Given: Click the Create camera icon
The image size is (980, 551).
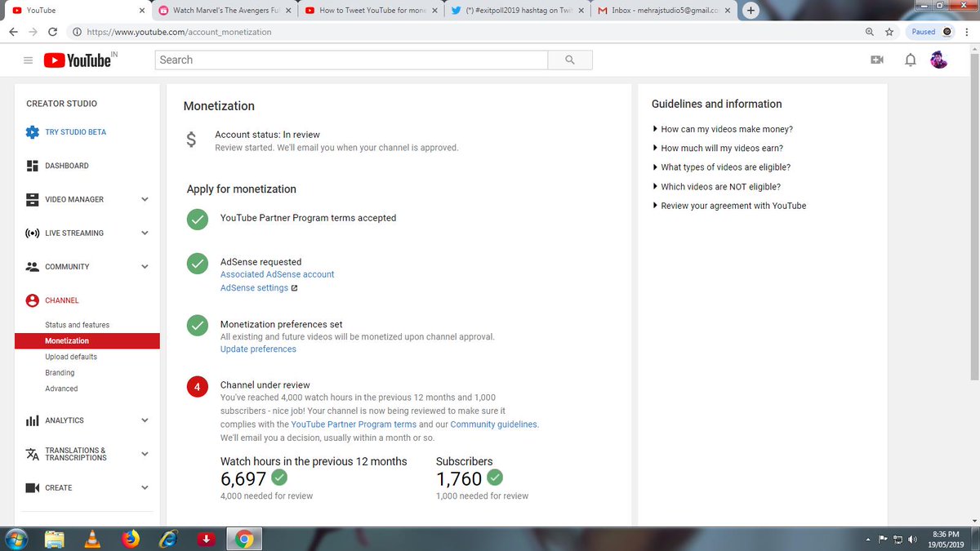Looking at the screenshot, I should point(33,488).
